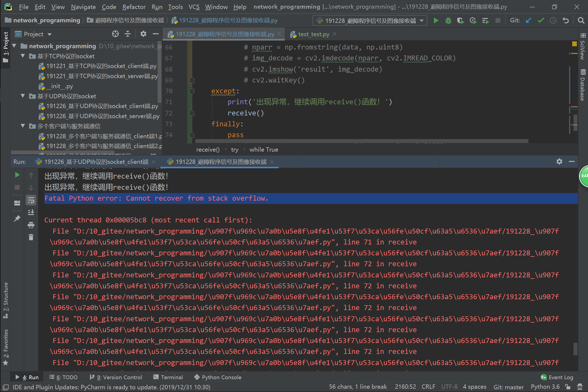Viewport: 588px width, 392px height.
Task: Click Git: master branch in status bar
Action: coord(508,387)
